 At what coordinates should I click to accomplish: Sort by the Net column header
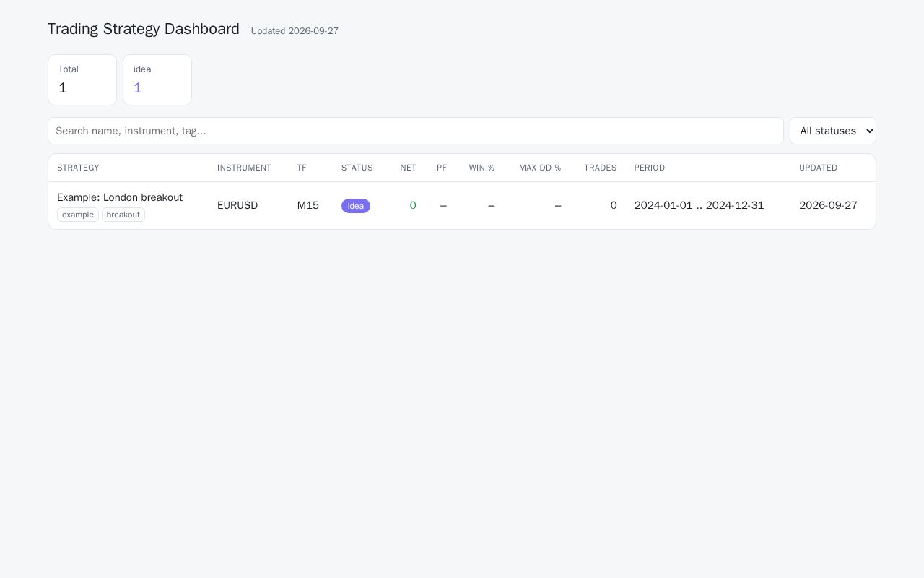408,168
